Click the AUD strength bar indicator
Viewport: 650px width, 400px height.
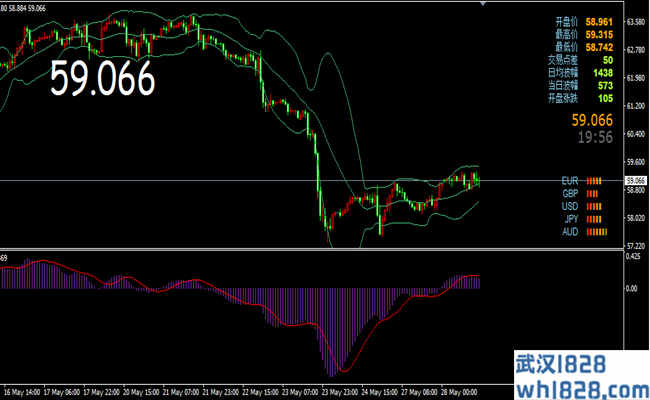click(595, 231)
